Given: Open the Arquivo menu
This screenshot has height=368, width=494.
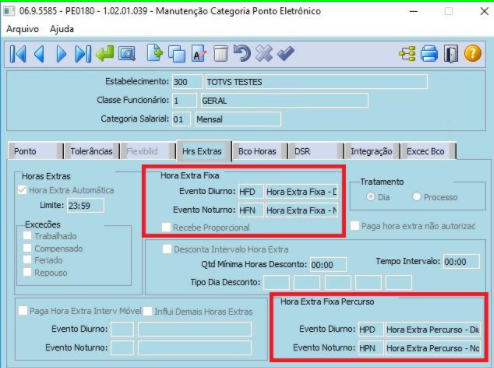Looking at the screenshot, I should tap(22, 29).
